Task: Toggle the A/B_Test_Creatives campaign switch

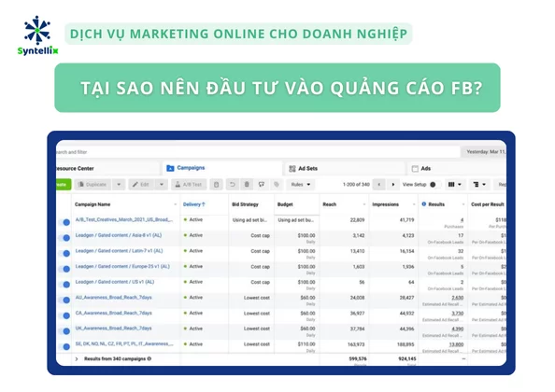Action: click(64, 222)
